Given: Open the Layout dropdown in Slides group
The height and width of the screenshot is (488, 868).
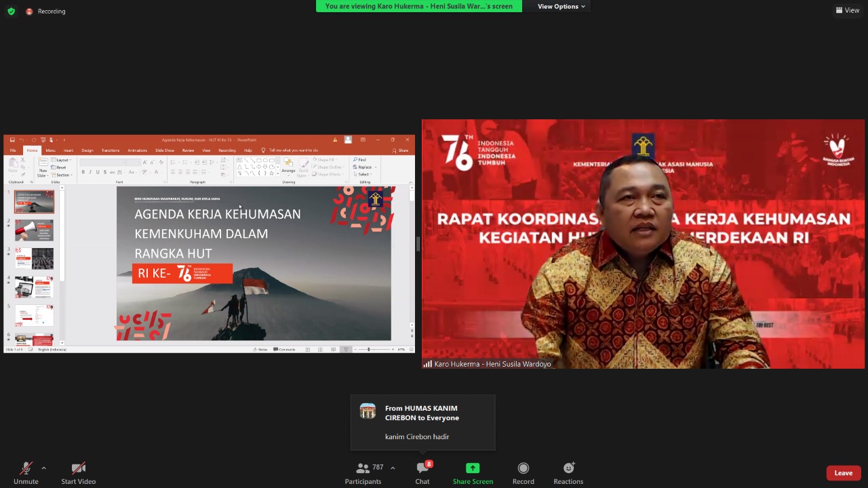Looking at the screenshot, I should 62,160.
